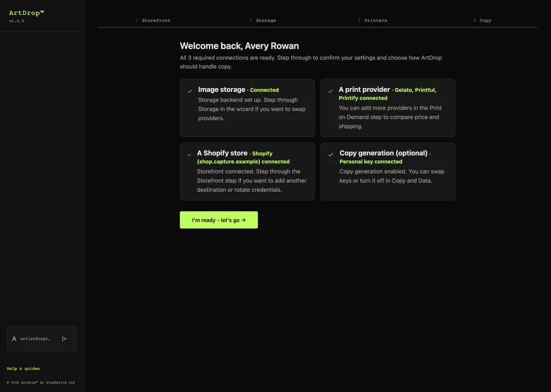Click checkmark icon on Image storage card
Image resolution: width=551 pixels, height=392 pixels.
point(190,91)
